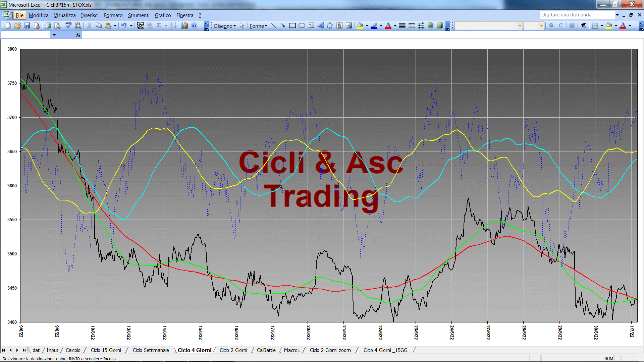
Task: Insert Clip Art
Action: pyautogui.click(x=339, y=25)
